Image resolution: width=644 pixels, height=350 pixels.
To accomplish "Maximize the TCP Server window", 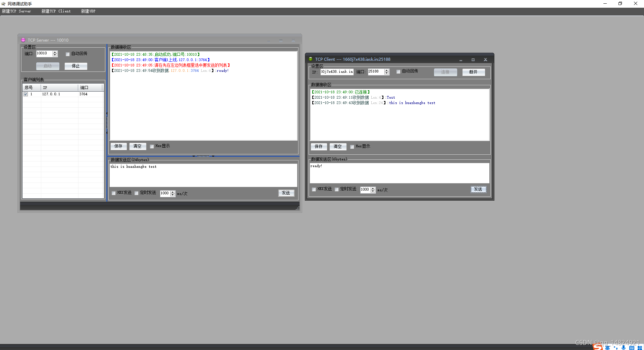I will tap(281, 40).
